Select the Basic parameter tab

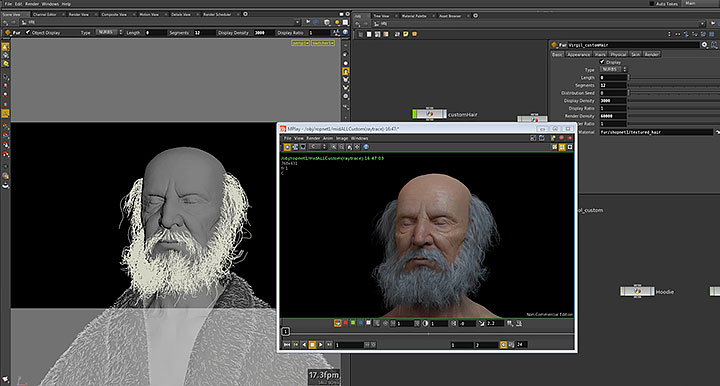(557, 54)
